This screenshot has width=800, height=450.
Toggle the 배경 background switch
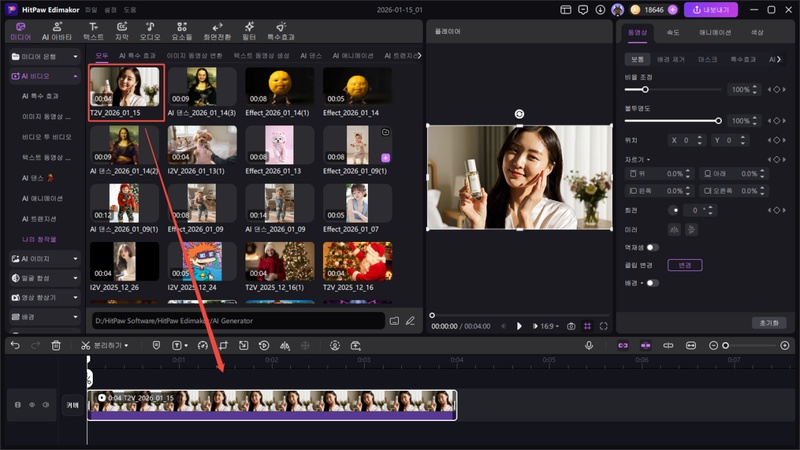[x=652, y=282]
